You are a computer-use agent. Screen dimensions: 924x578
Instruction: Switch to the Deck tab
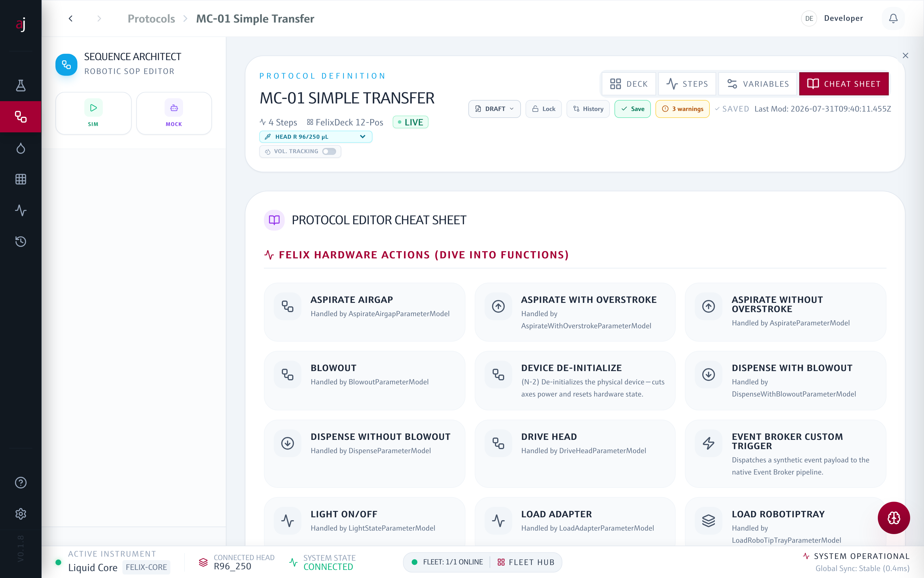[x=629, y=84]
